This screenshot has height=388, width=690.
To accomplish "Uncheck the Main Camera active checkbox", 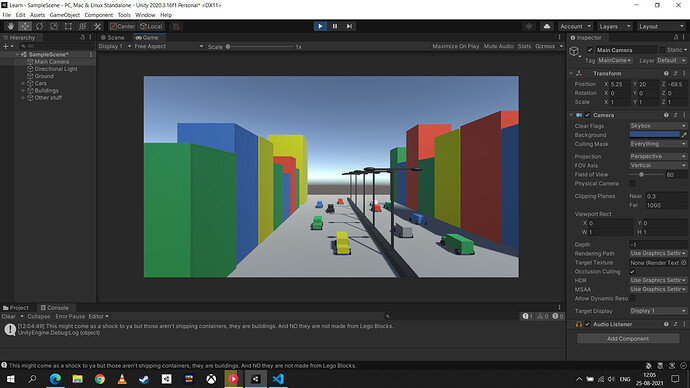I will (590, 50).
